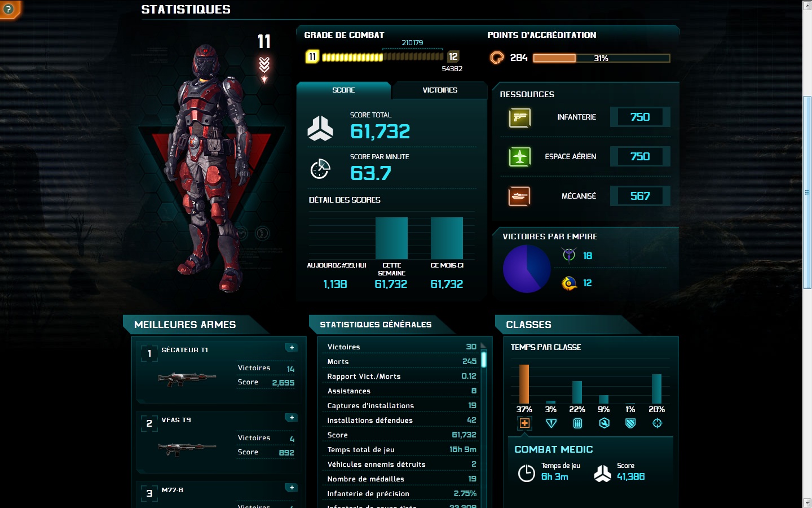812x508 pixels.
Task: Click the Classes panel header
Action: click(568, 325)
